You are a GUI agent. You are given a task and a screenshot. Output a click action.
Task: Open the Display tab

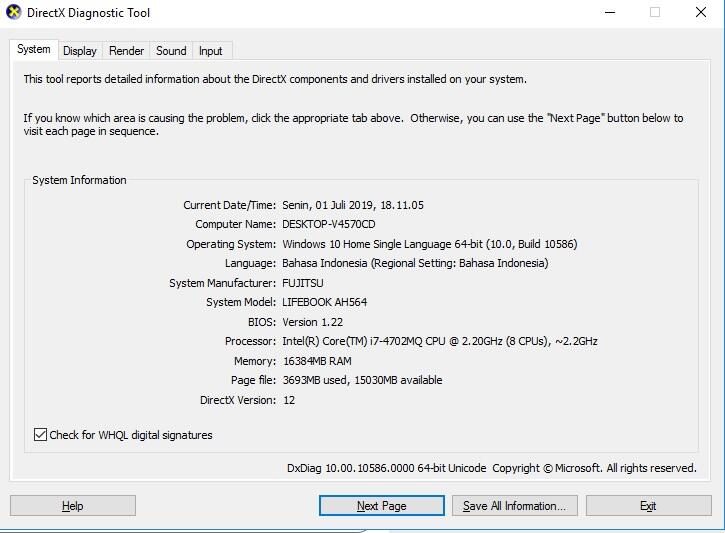tap(80, 51)
